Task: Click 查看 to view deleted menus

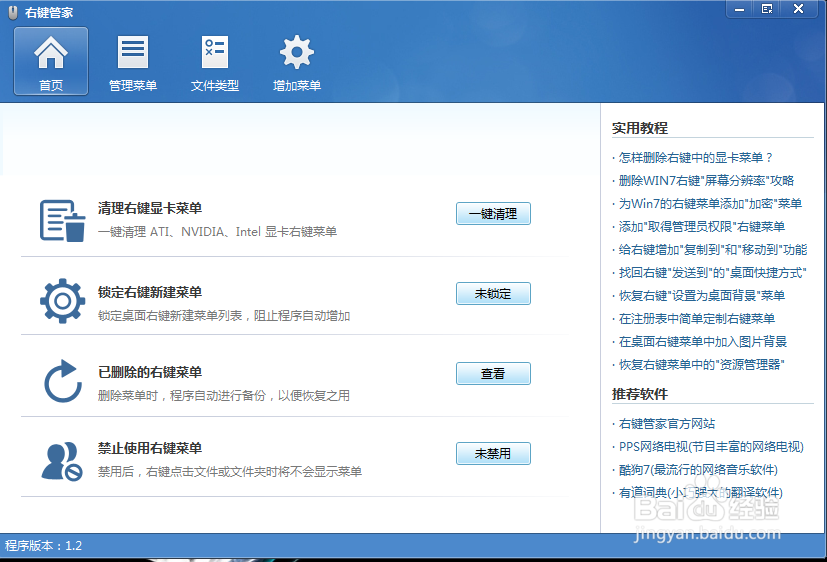Action: click(493, 373)
